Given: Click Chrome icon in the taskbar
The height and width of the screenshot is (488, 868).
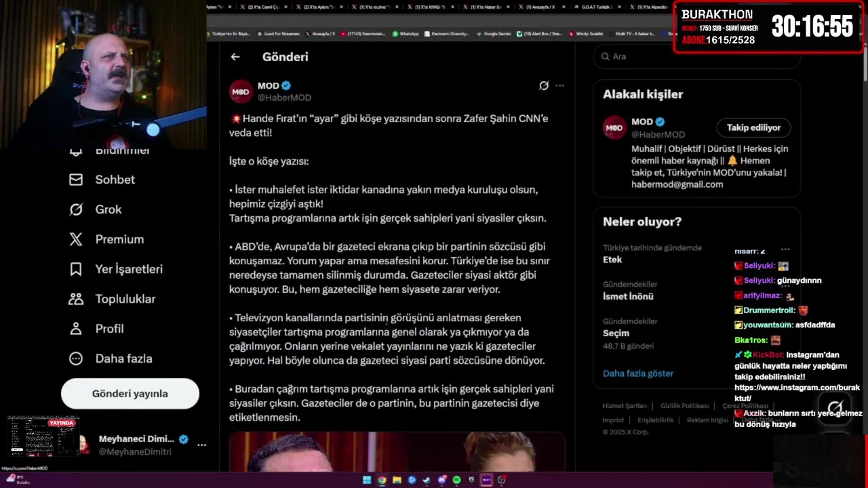Looking at the screenshot, I should point(382,480).
